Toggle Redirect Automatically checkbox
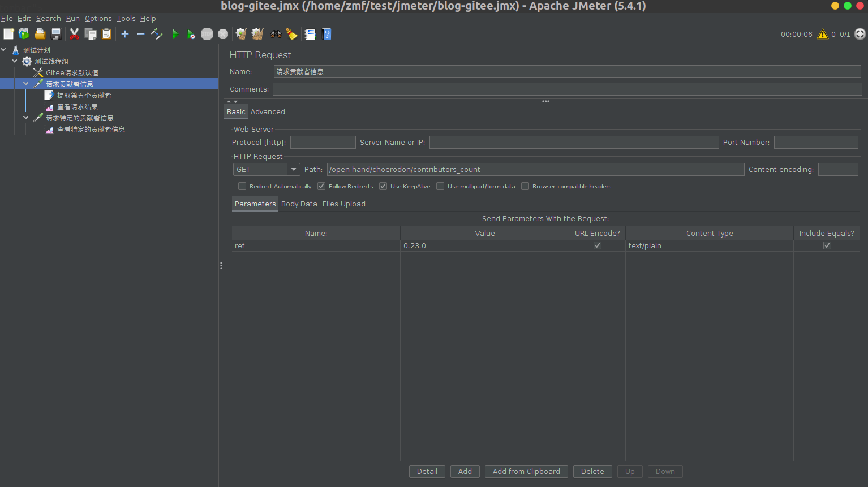Viewport: 868px width, 487px height. coord(242,186)
